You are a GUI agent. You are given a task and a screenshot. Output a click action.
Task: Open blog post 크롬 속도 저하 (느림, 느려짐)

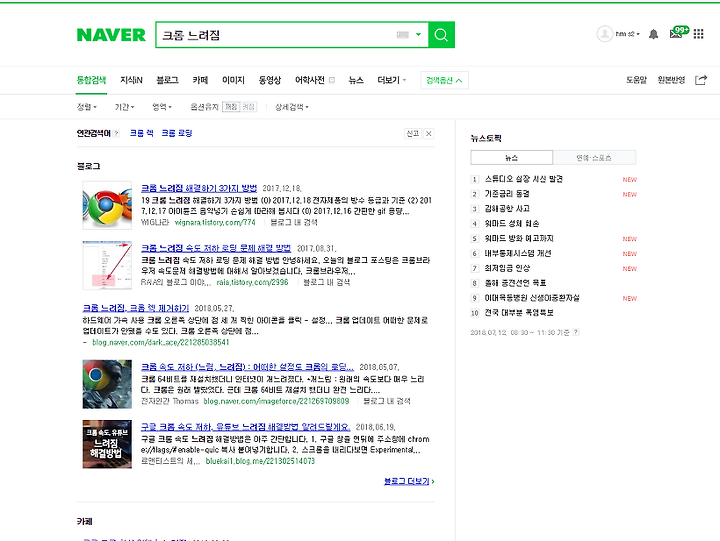(248, 367)
